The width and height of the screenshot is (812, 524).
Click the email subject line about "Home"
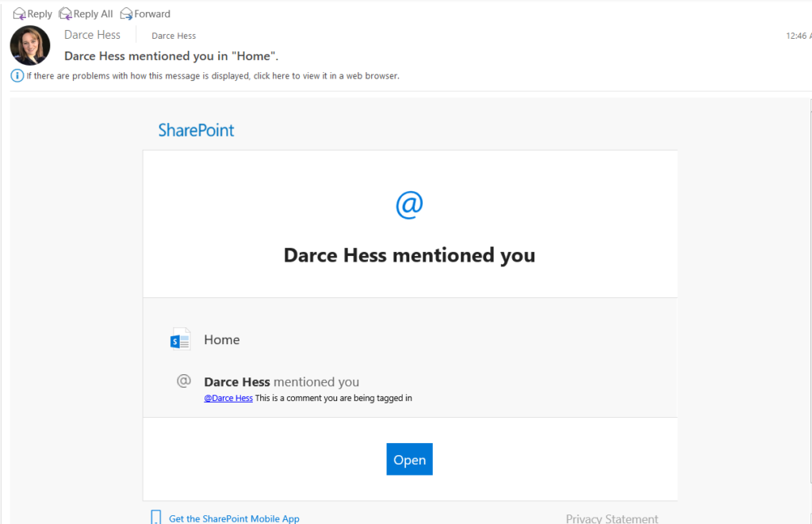171,56
